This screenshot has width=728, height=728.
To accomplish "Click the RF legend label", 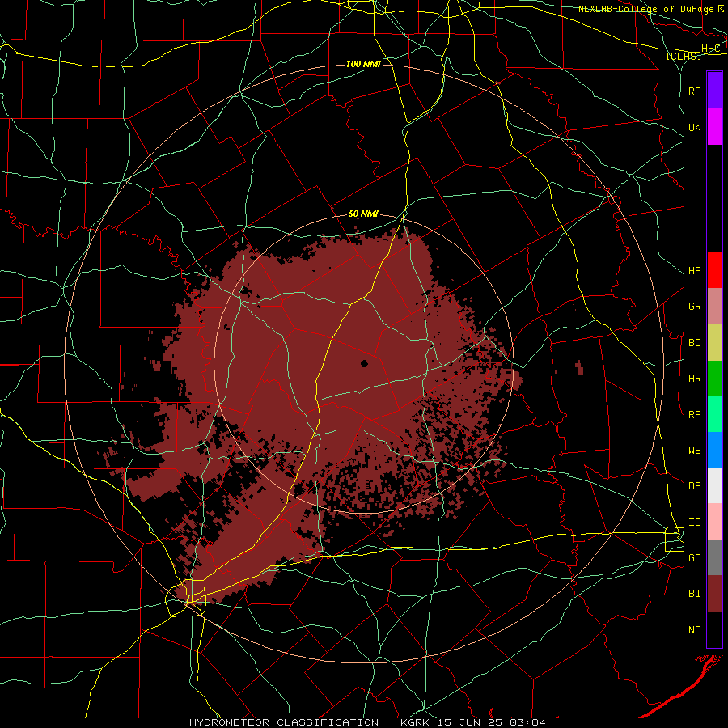I will (x=694, y=91).
